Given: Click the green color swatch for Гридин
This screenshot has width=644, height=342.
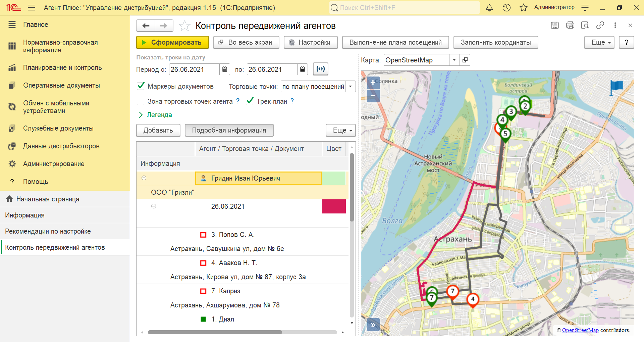Looking at the screenshot, I should [334, 178].
